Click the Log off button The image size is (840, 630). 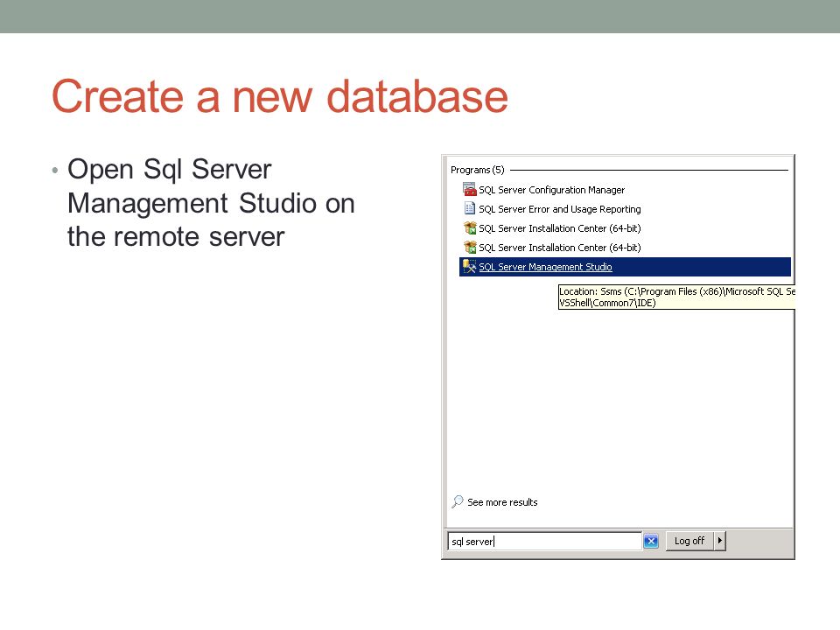(689, 541)
